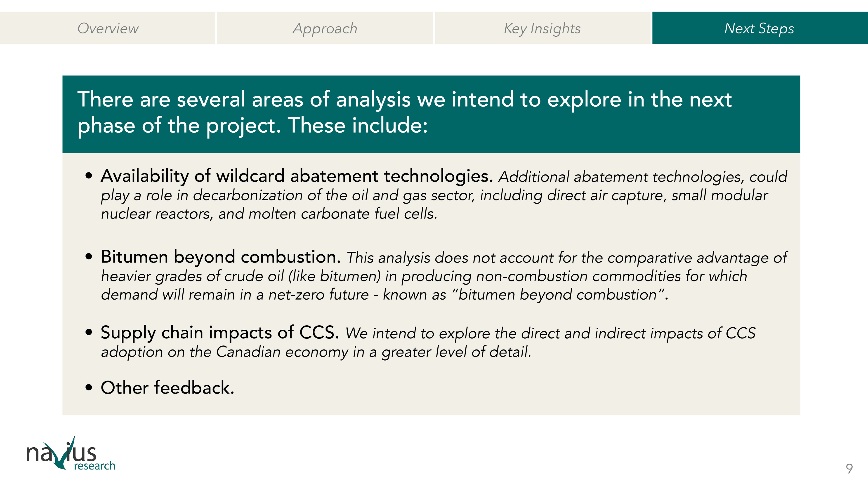This screenshot has width=868, height=488.
Task: Select 'Availability of wildcard abatement technologies' heading
Action: tap(297, 176)
